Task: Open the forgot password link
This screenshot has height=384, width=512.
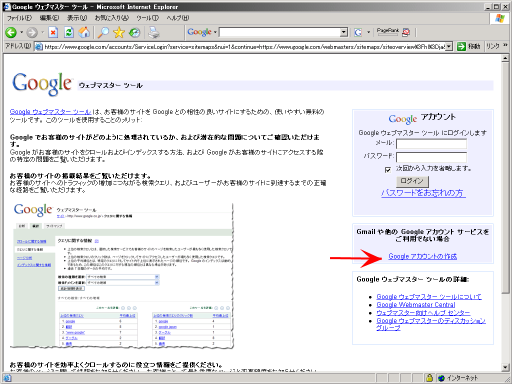Action: [423, 193]
